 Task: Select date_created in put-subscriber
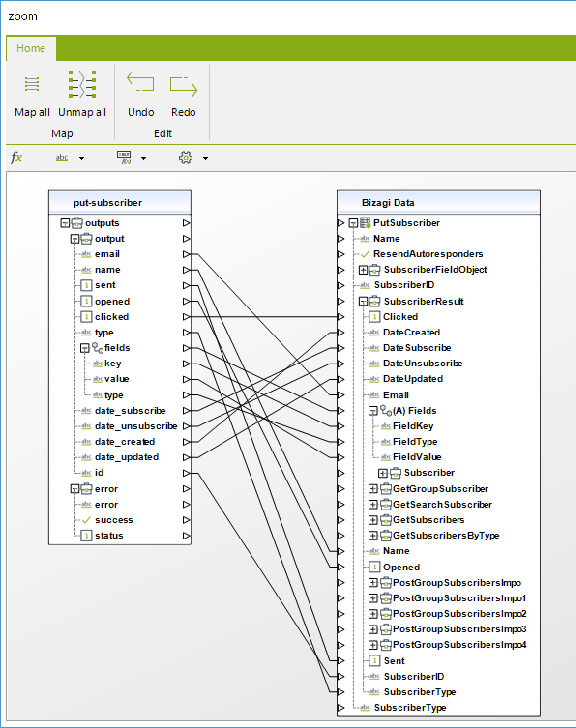click(125, 442)
